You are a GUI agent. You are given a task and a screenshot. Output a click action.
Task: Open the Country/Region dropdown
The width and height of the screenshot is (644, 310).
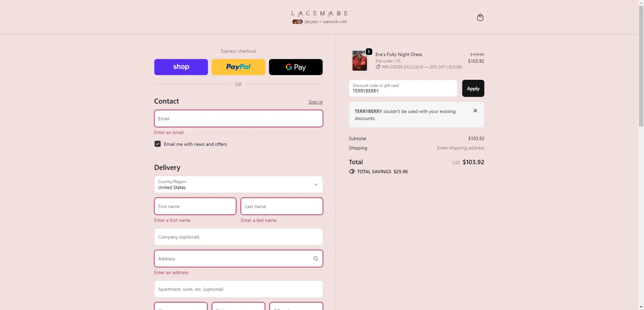238,184
